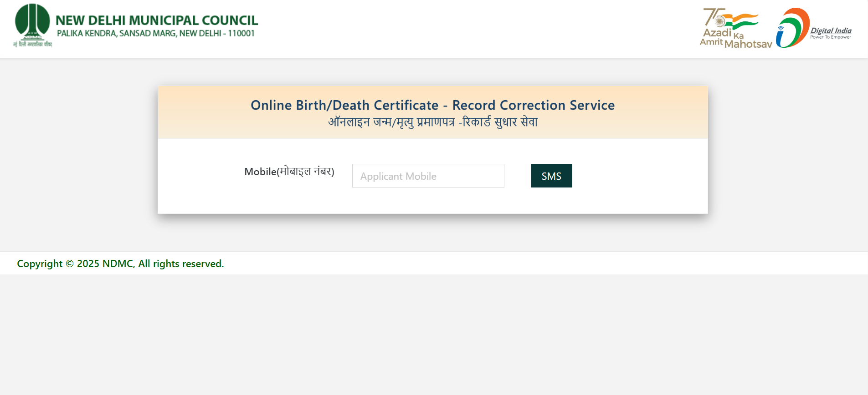This screenshot has height=395, width=868.
Task: Click the Copyright 2025 NDMC footer text
Action: [120, 263]
